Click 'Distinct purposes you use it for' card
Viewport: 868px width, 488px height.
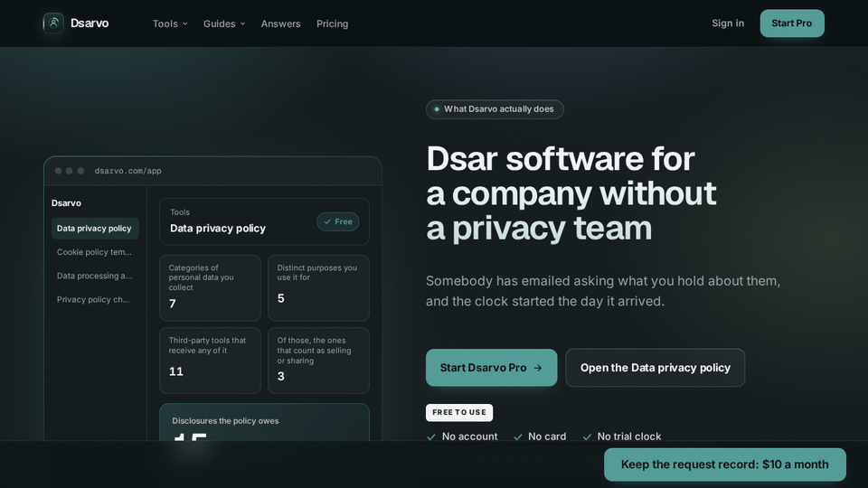point(318,287)
